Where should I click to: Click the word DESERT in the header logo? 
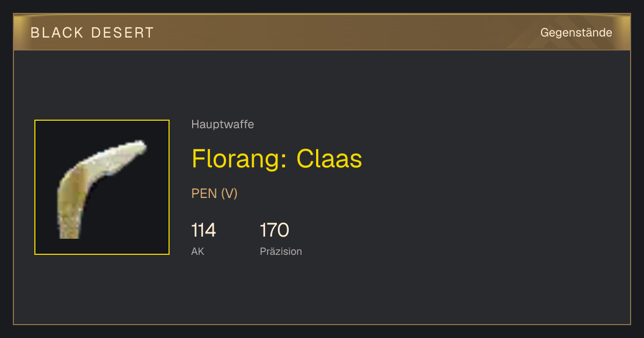pyautogui.click(x=122, y=33)
